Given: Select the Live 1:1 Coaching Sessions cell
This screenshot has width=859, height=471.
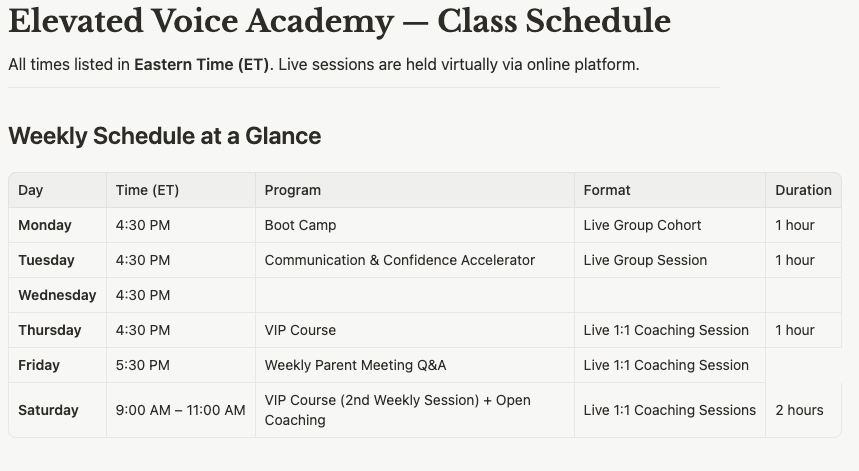Looking at the screenshot, I should pos(669,410).
